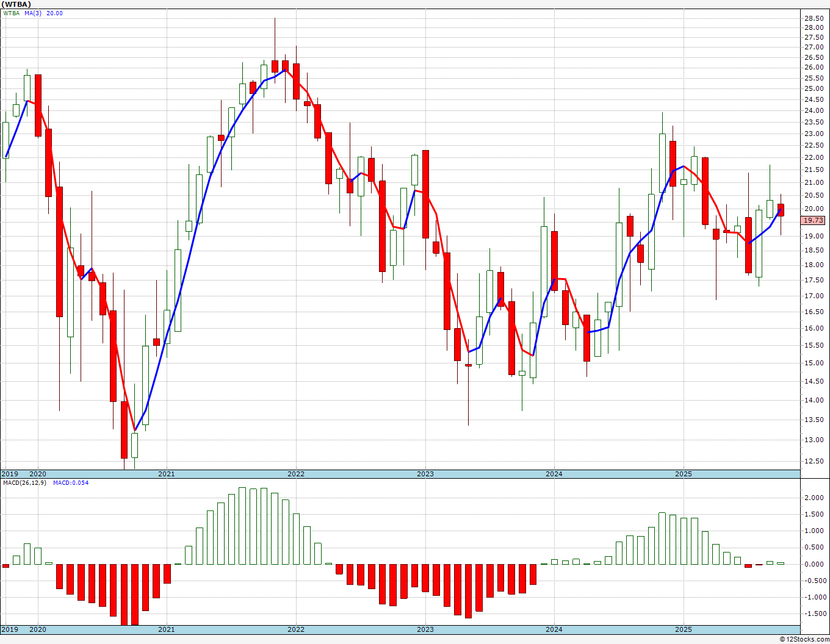Select the 0.000 MACD axis label
The image size is (830, 644).
pos(815,564)
